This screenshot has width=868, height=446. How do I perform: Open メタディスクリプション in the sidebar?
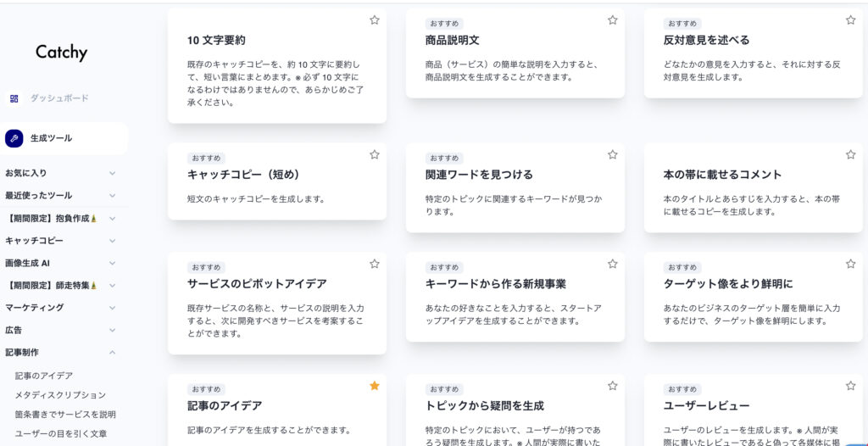(x=60, y=395)
